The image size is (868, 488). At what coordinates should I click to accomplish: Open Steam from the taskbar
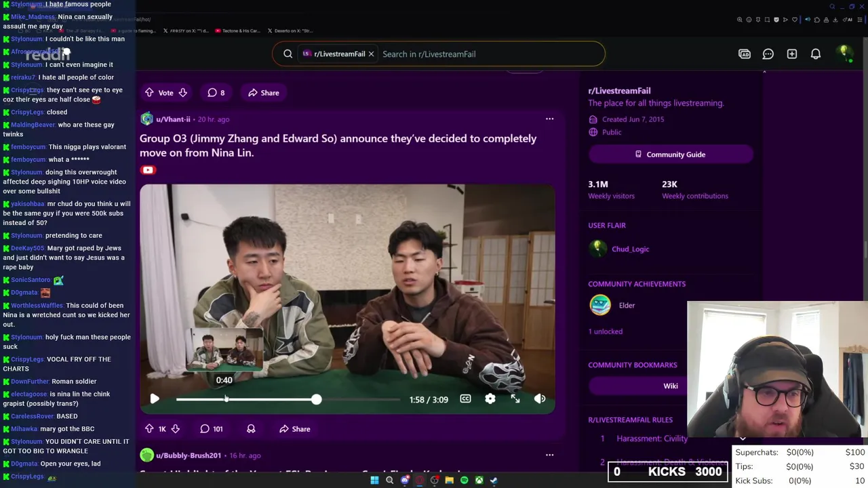coord(494,480)
